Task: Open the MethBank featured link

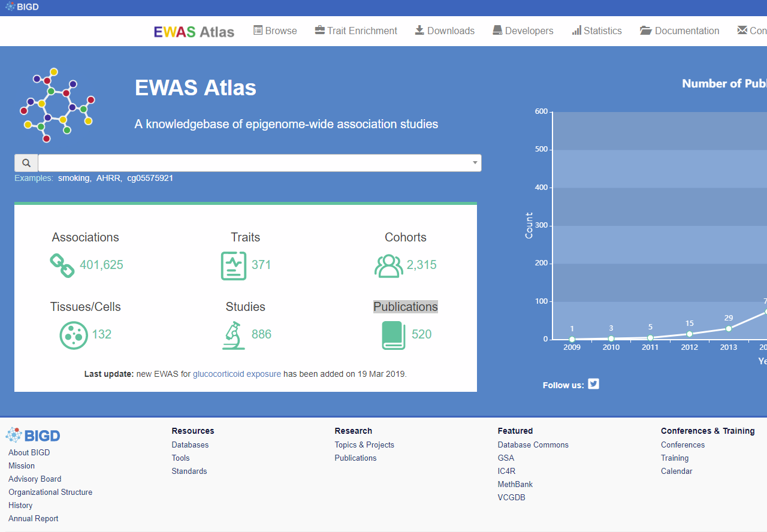Action: [515, 484]
